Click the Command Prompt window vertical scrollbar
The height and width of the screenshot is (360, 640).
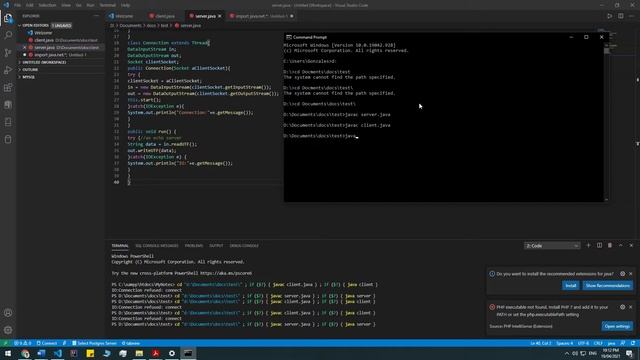[606, 118]
